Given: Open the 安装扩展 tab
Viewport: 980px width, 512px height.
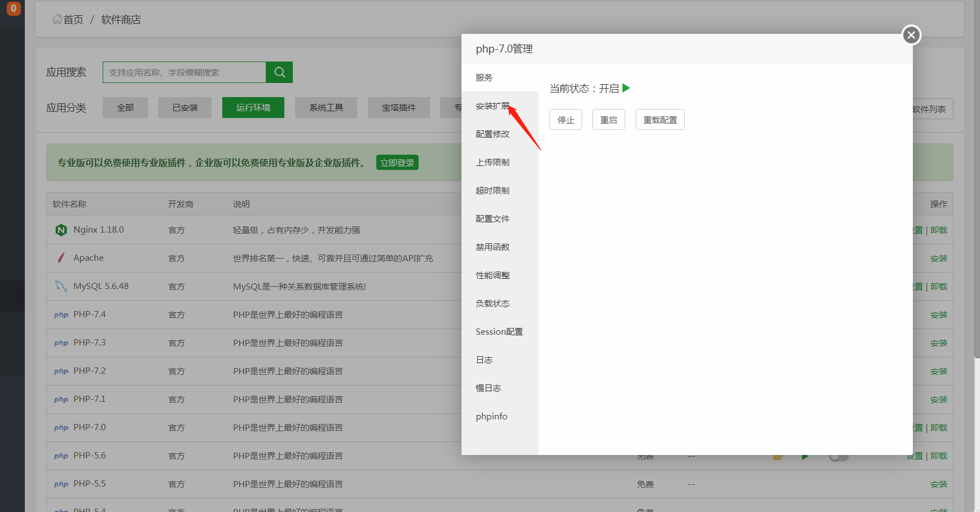Looking at the screenshot, I should 492,106.
